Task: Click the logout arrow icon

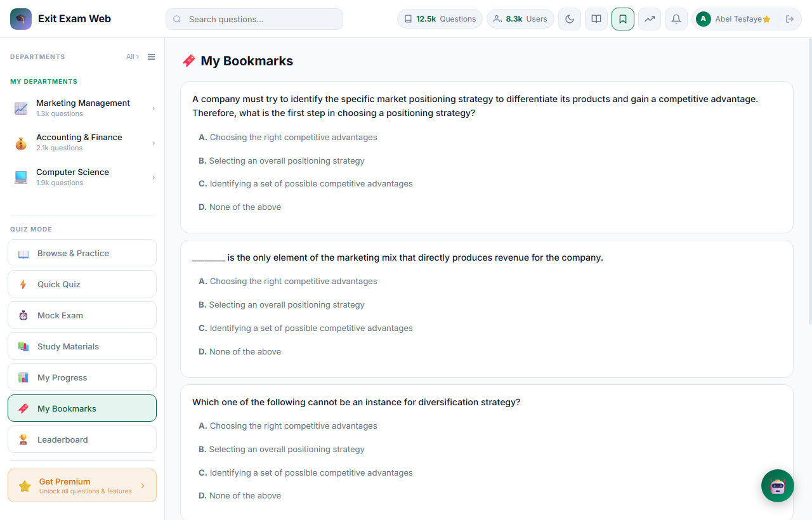Action: [790, 19]
